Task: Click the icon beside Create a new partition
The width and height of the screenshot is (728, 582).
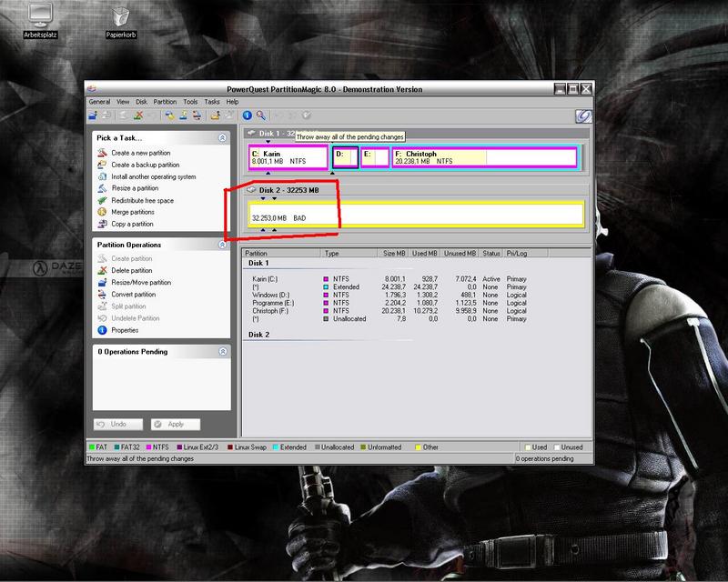Action: (x=102, y=153)
